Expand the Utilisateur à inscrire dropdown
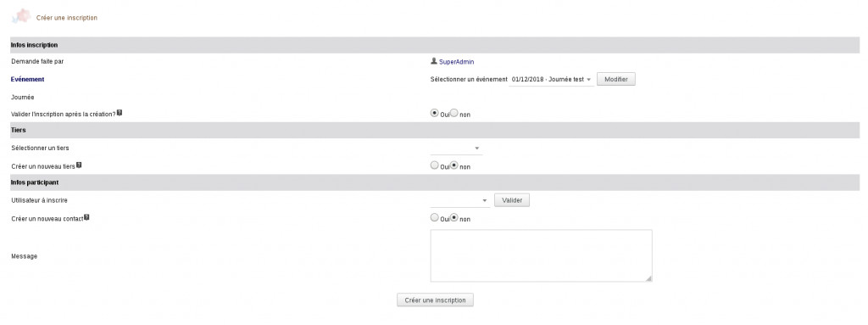868x325 pixels. point(460,200)
